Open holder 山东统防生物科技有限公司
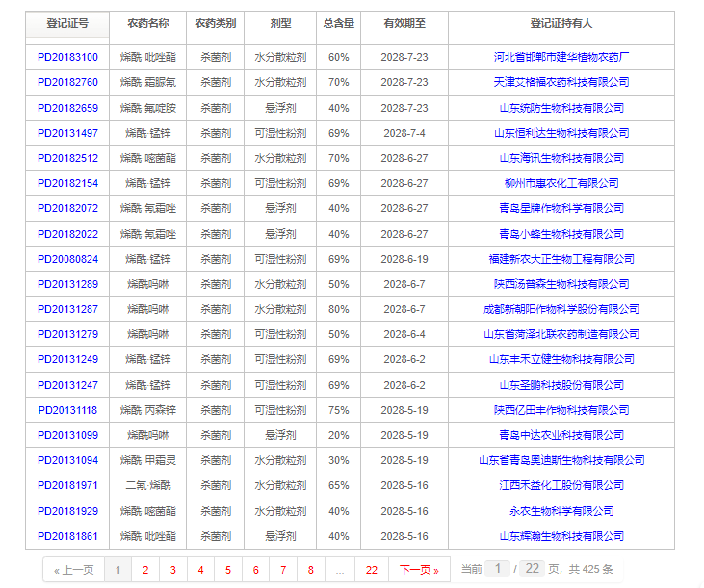Image resolution: width=704 pixels, height=588 pixels. pos(561,108)
